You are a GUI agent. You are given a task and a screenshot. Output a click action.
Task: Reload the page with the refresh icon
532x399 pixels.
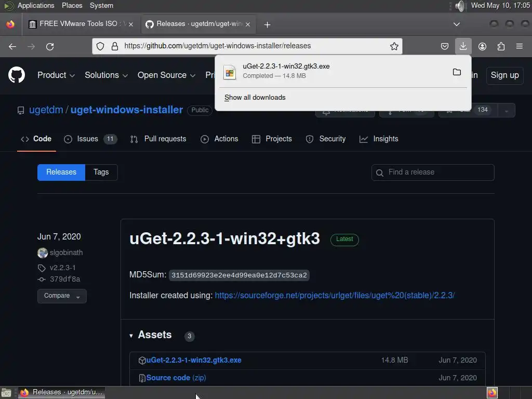50,46
